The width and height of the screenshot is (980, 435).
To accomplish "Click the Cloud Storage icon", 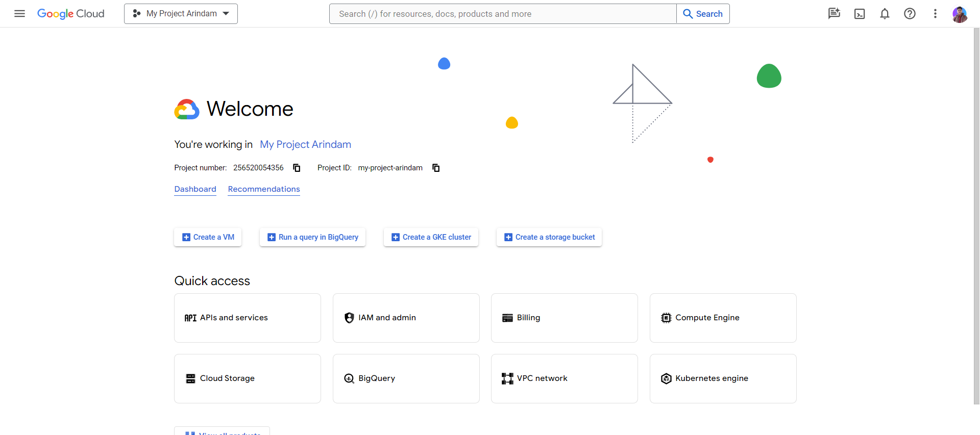I will pos(190,378).
